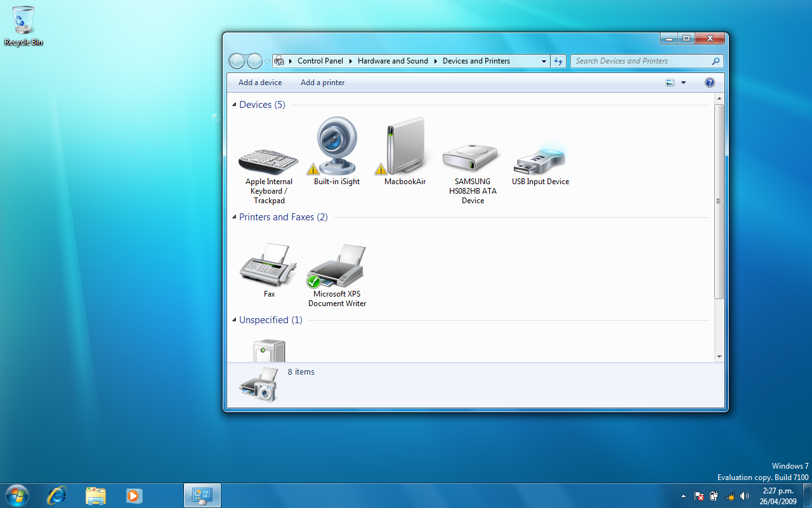
Task: Open Windows Explorer from the taskbar
Action: (x=95, y=495)
